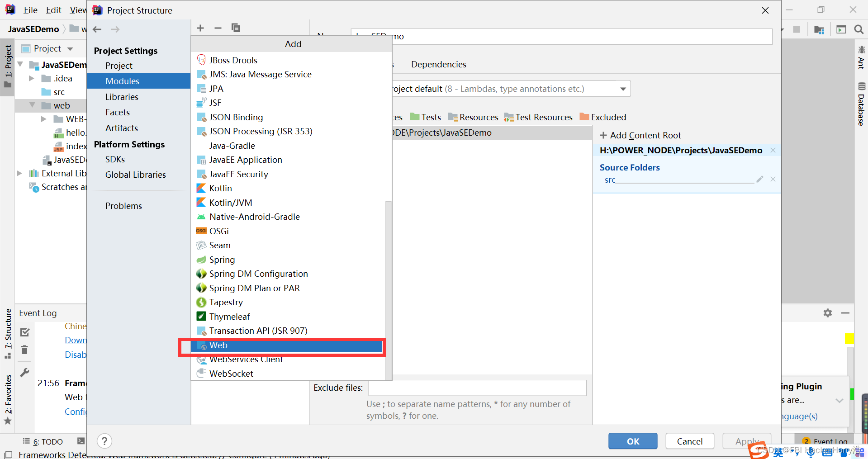Collapse the JavaSEDemo project tree node
868x459 pixels.
pos(20,65)
